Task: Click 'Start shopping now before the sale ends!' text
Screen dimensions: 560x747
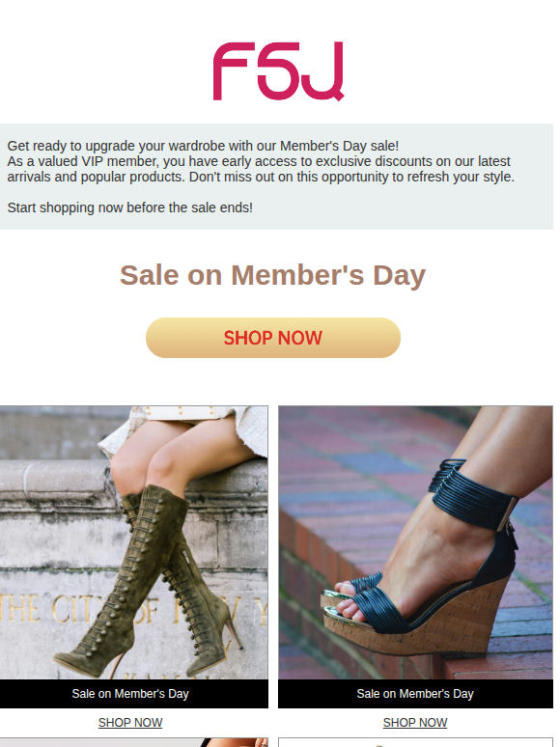Action: (129, 207)
